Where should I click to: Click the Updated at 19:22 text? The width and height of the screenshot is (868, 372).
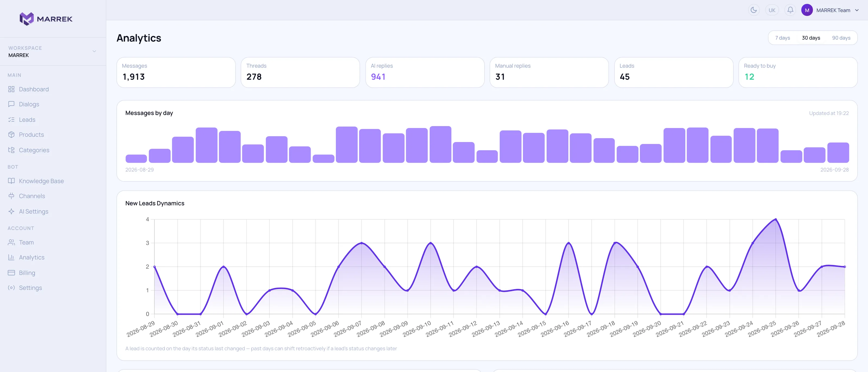829,113
